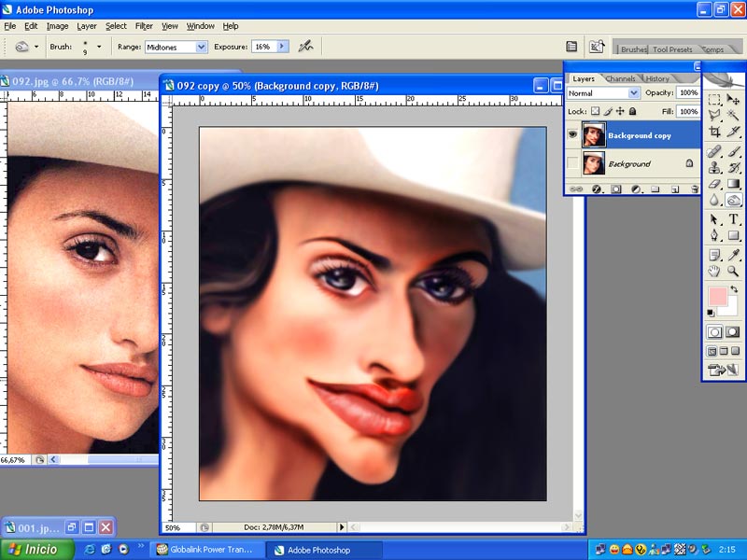Choose the Eraser tool
The image size is (747, 560).
point(714,184)
